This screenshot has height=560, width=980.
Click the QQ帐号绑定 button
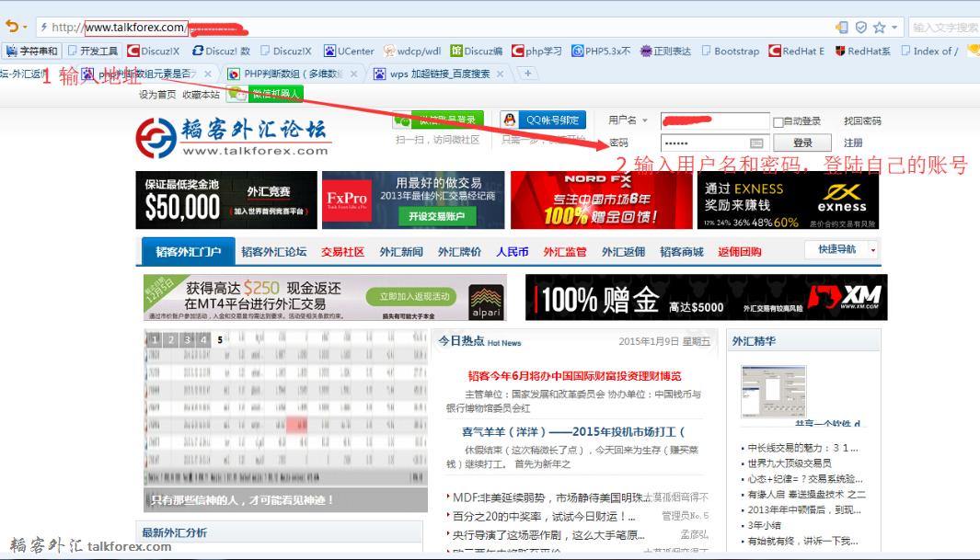click(x=543, y=120)
